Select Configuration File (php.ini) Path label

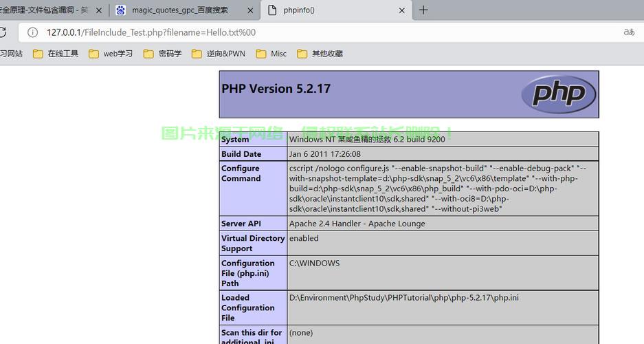[248, 273]
